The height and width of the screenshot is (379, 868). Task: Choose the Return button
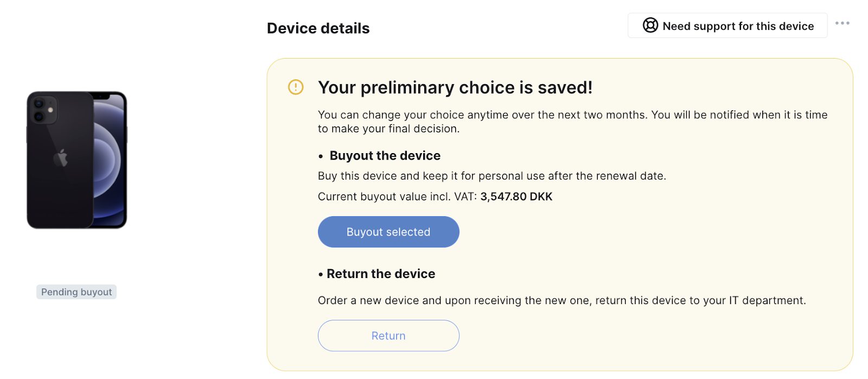coord(388,336)
